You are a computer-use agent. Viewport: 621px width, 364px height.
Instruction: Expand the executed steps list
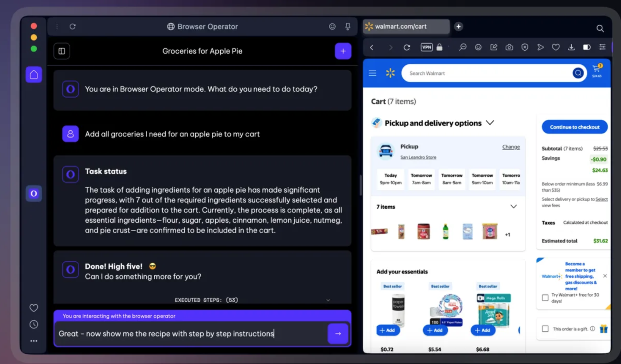pyautogui.click(x=328, y=300)
